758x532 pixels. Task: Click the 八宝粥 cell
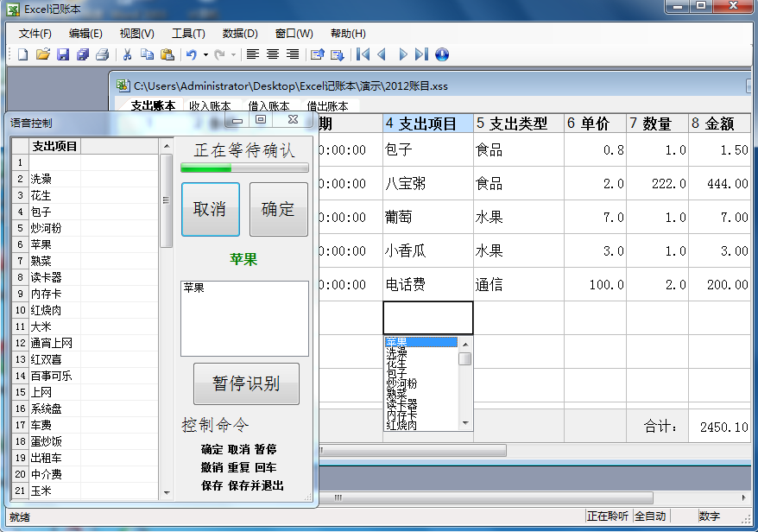pos(428,184)
